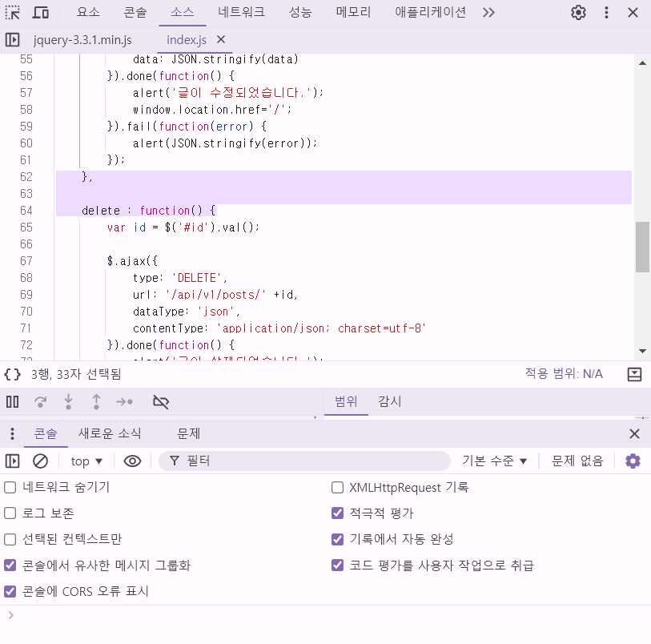Open the 새로운 소식 drawer tab
651x644 pixels.
click(110, 433)
